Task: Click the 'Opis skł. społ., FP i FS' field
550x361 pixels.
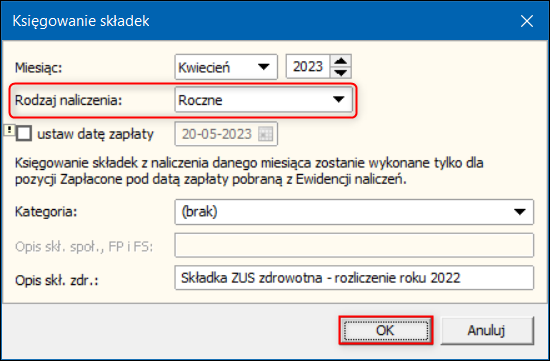Action: click(354, 245)
